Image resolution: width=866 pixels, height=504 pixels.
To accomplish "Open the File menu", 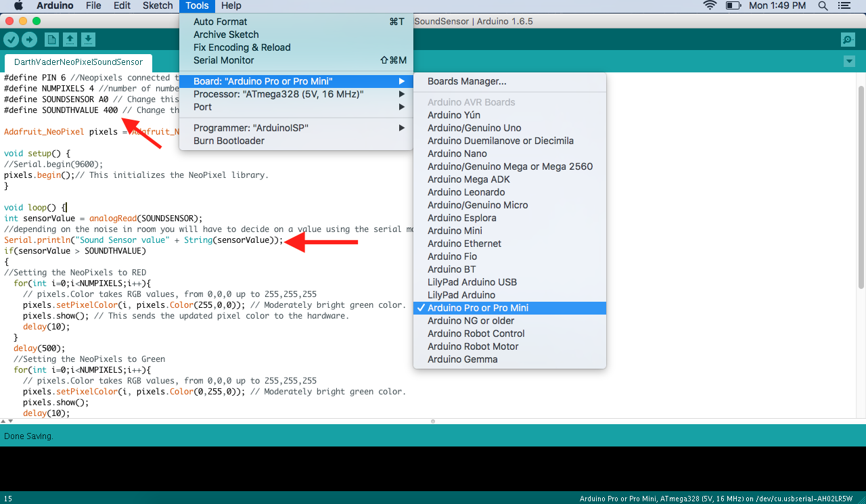I will coord(93,5).
